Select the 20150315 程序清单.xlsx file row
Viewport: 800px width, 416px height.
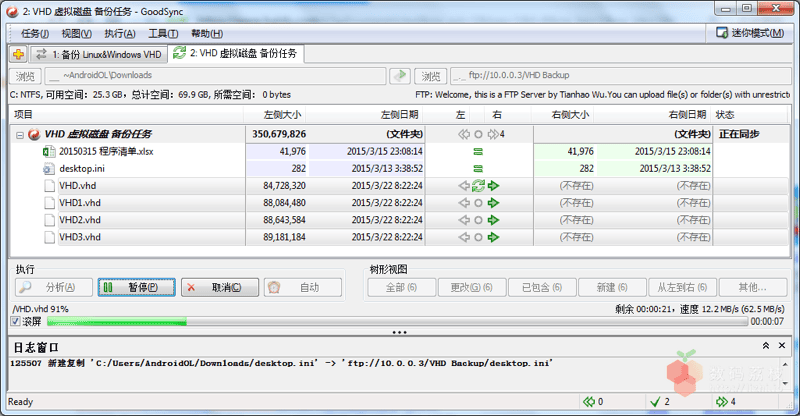[399, 152]
